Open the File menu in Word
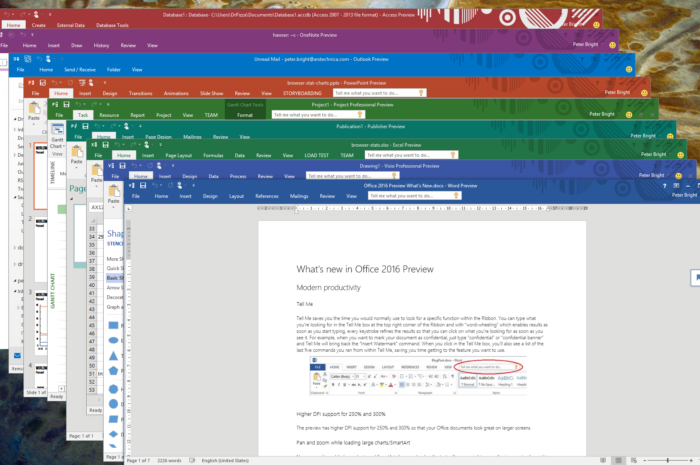This screenshot has height=465, width=700. (135, 196)
